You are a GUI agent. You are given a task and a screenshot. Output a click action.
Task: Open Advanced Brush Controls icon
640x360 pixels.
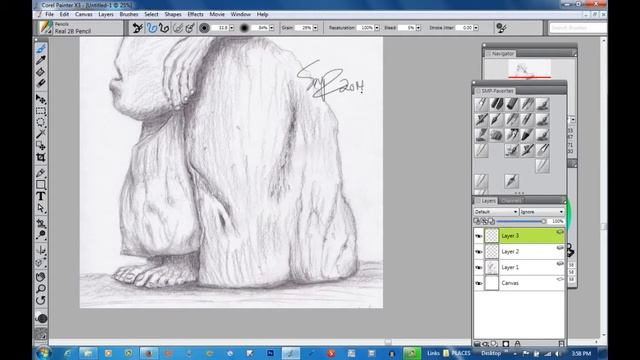pos(501,28)
